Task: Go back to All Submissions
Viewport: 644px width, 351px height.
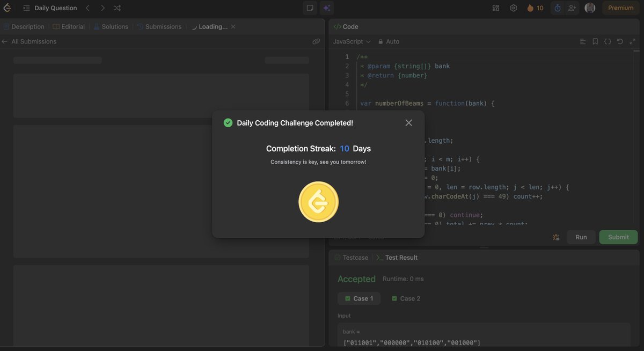Action: 29,41
